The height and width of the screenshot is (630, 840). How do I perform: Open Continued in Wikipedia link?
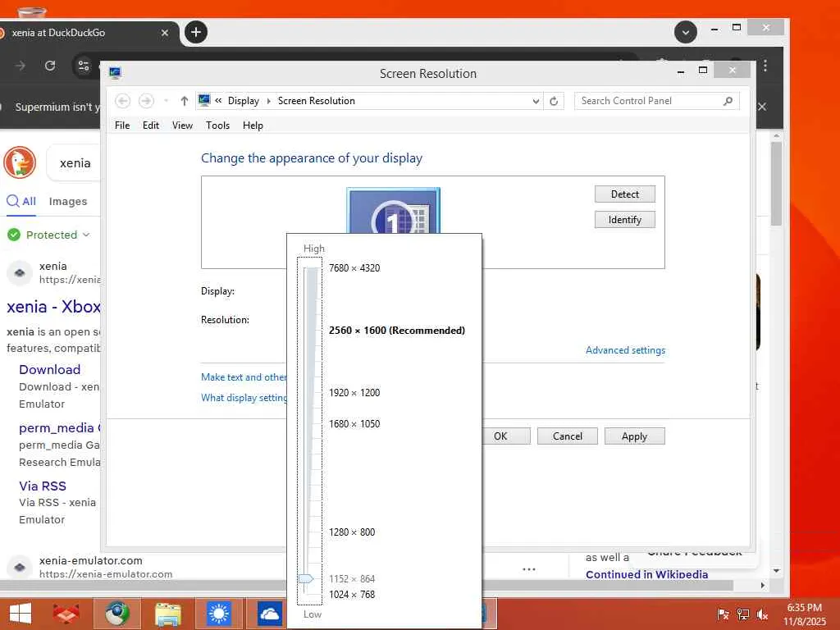point(646,574)
